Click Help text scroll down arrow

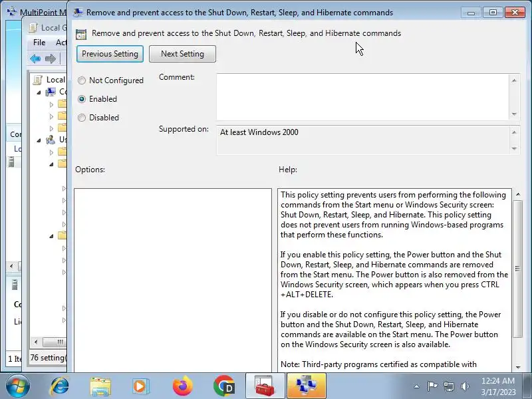point(518,367)
